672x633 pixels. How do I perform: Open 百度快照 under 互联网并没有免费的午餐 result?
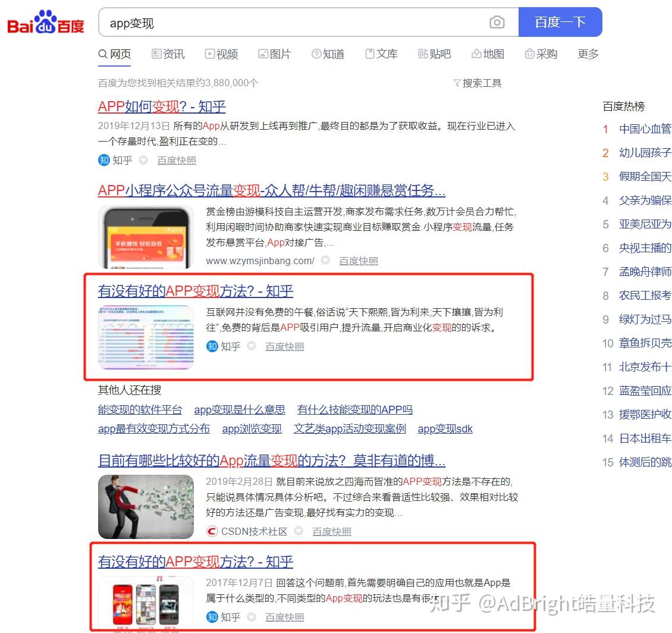tap(285, 346)
